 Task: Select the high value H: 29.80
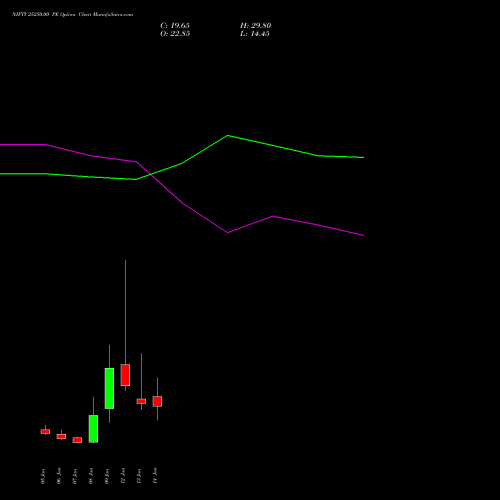256,26
